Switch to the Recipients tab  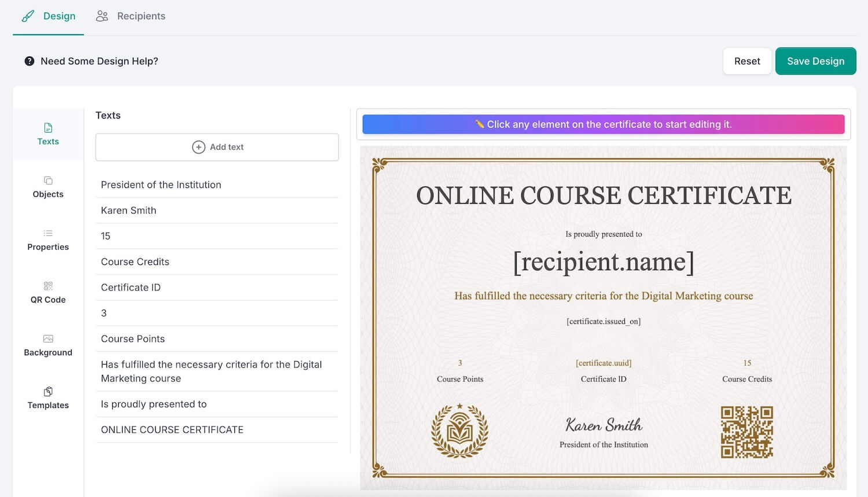click(x=131, y=16)
